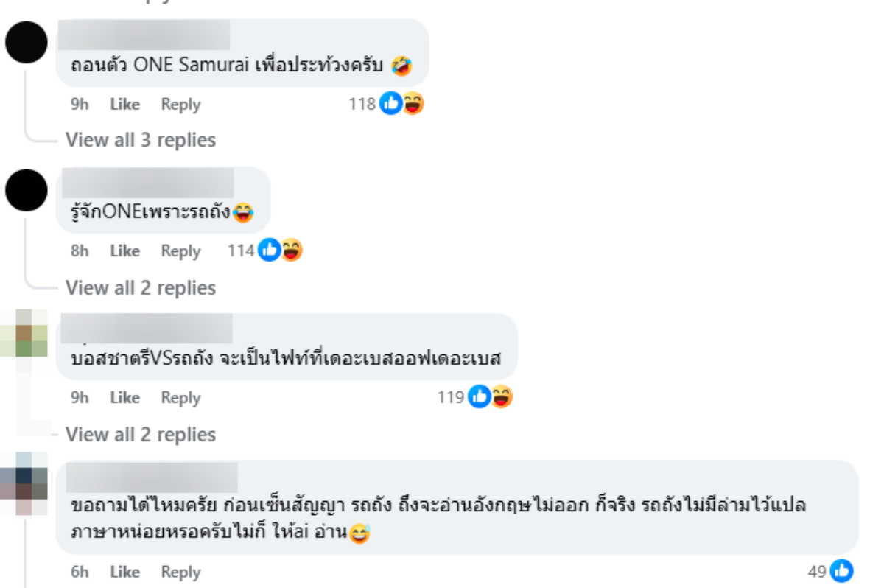Reply to the comment posted 8h ago

pos(180,251)
